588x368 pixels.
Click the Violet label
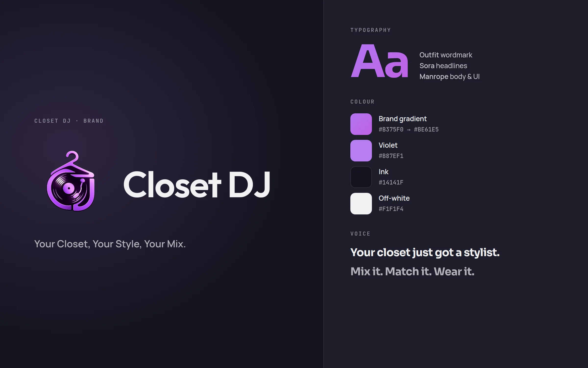tap(388, 145)
